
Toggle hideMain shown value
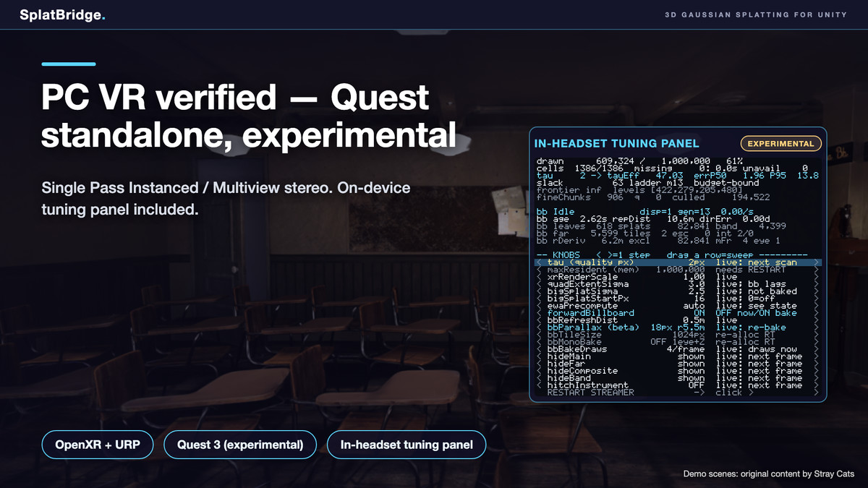point(691,356)
